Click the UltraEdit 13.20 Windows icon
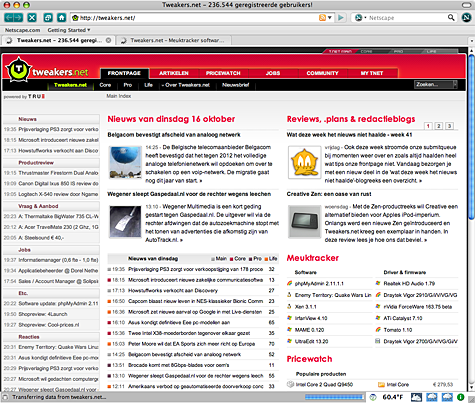Screen dimensions: 475x403 pos(289,341)
